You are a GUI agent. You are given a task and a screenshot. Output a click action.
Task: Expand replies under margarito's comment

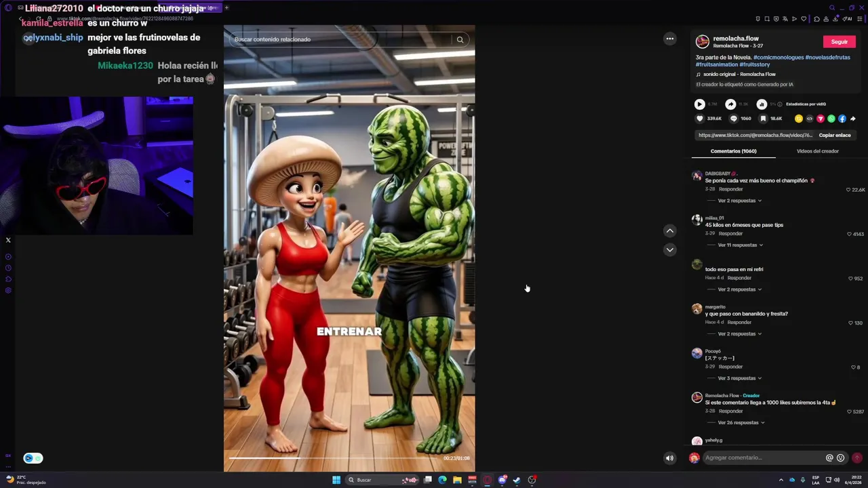739,333
